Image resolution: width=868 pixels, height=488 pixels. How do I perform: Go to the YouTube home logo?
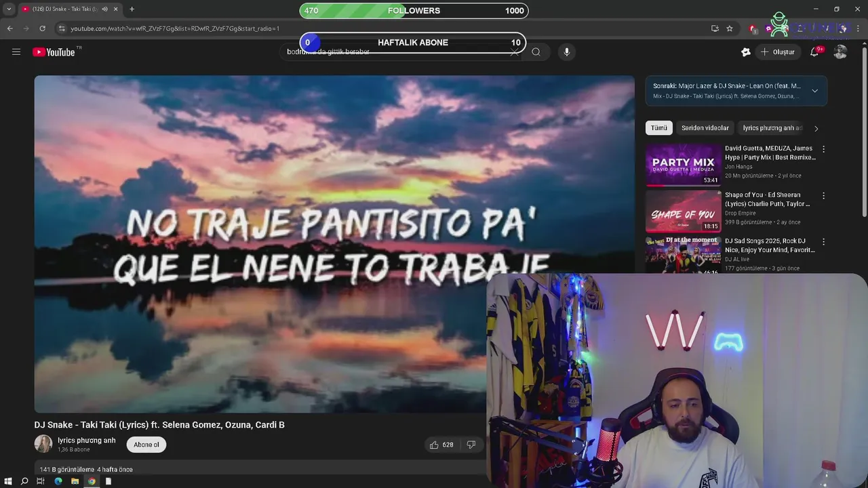(54, 52)
